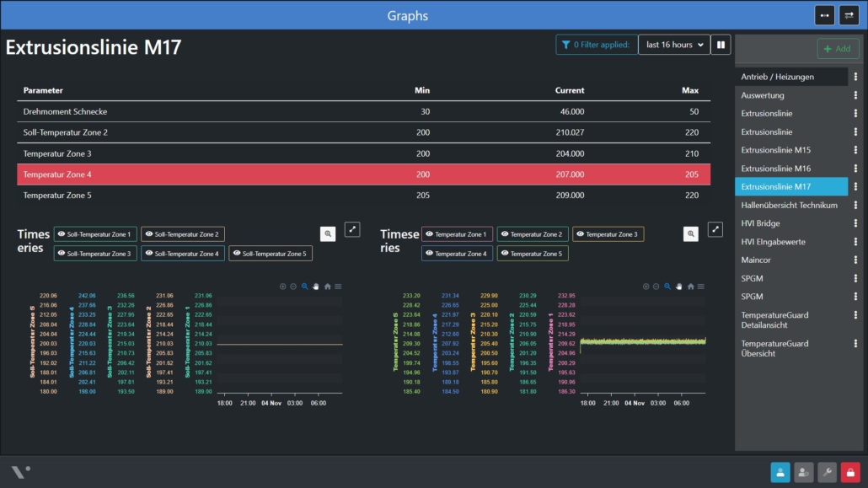Pause live updates with the pause button
The width and height of the screenshot is (868, 488).
[x=721, y=45]
